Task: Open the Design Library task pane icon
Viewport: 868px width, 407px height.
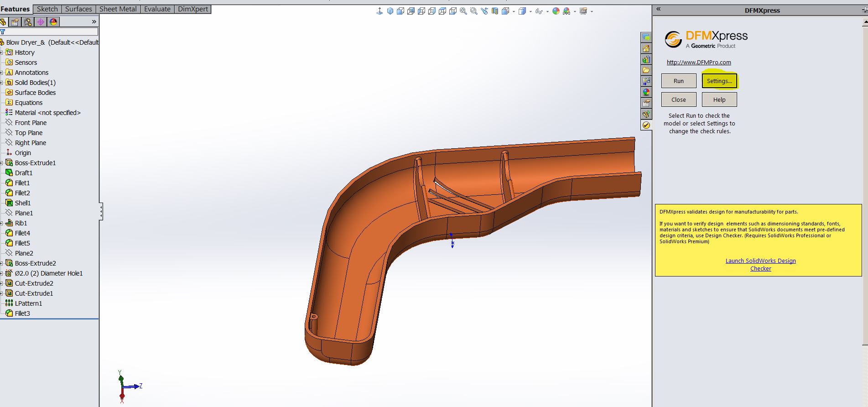Action: tap(646, 59)
